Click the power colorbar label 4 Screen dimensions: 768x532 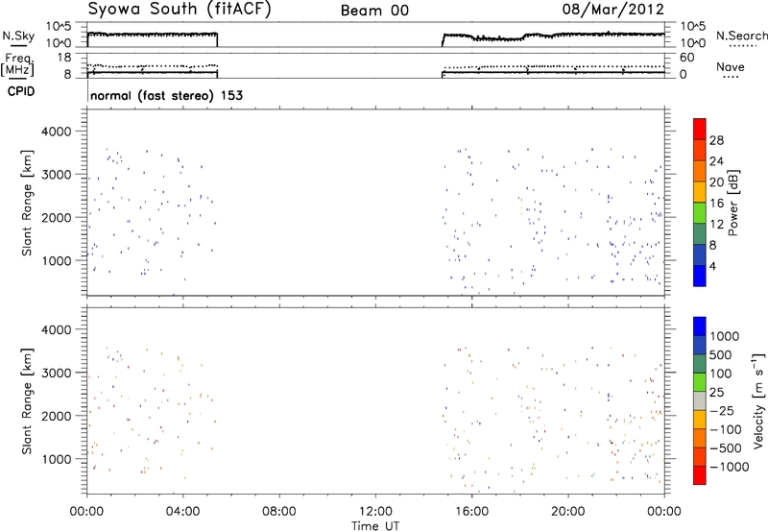(x=712, y=267)
